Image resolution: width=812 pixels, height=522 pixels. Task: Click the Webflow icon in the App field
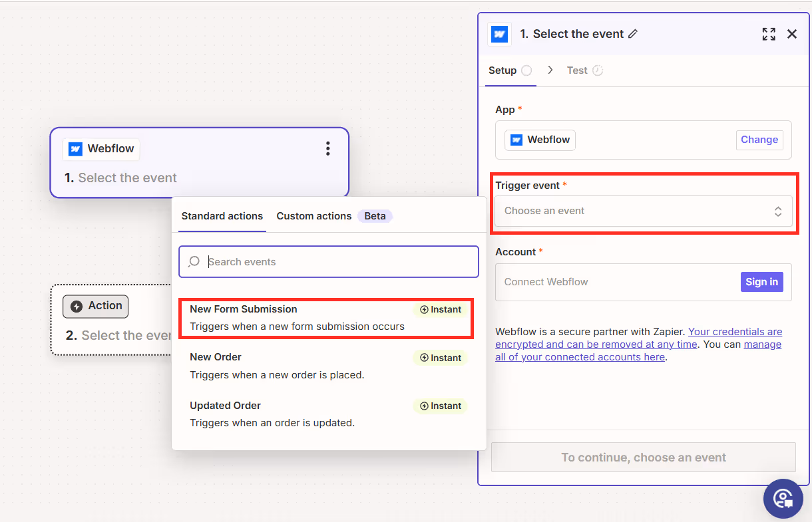pos(516,140)
